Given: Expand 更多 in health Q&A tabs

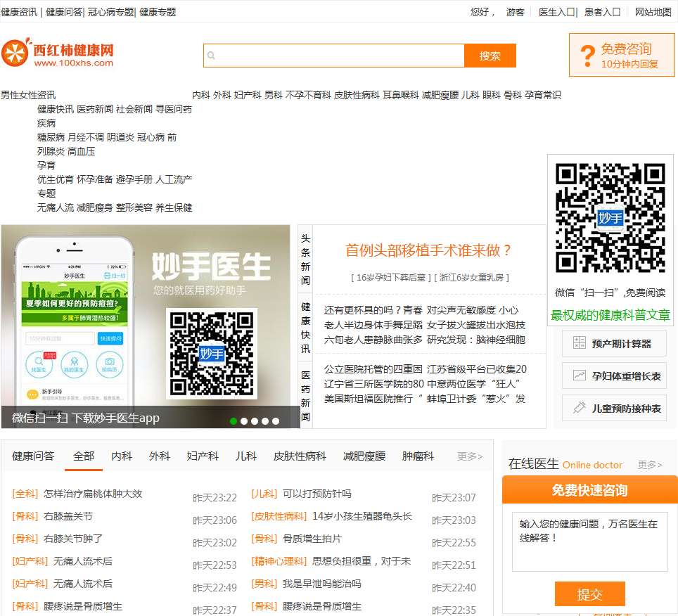Looking at the screenshot, I should [x=470, y=456].
